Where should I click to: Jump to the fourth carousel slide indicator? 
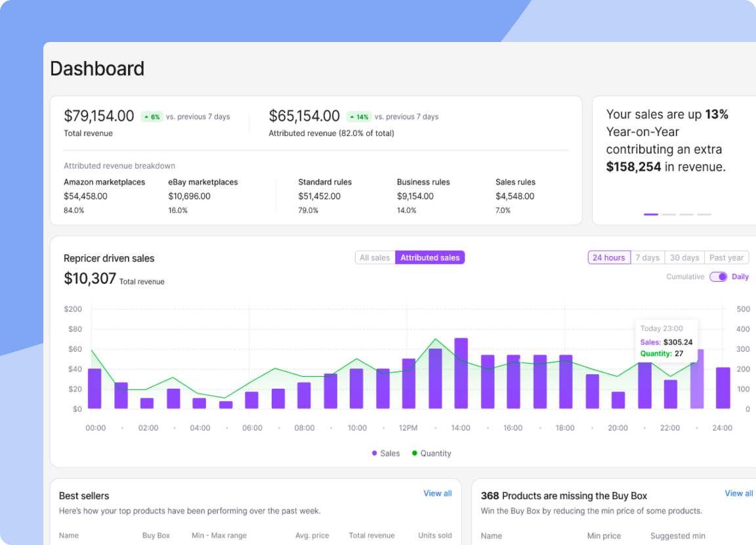[703, 214]
